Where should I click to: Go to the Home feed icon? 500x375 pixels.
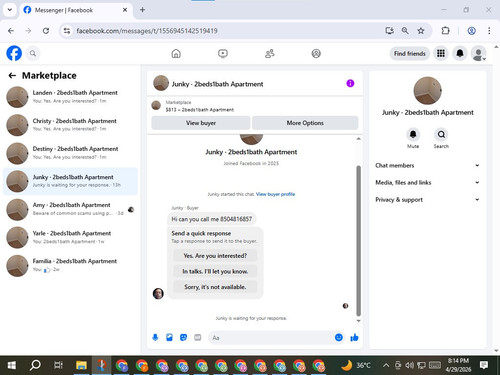[176, 54]
